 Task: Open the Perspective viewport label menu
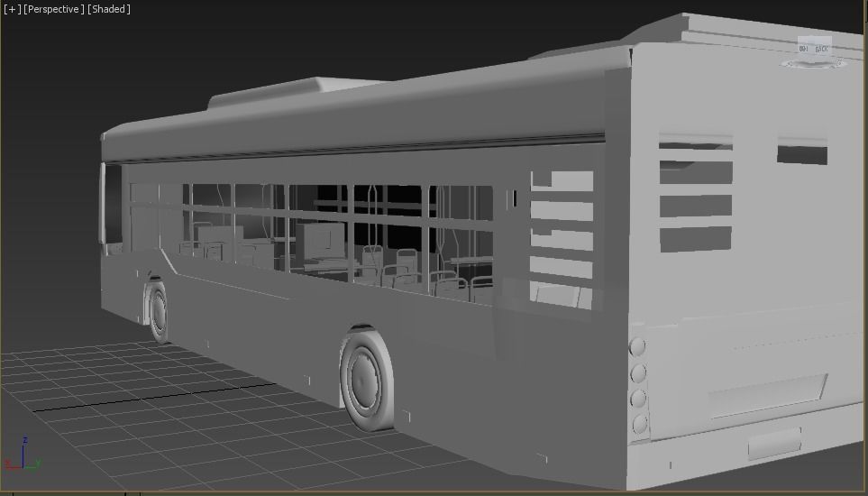(x=54, y=9)
